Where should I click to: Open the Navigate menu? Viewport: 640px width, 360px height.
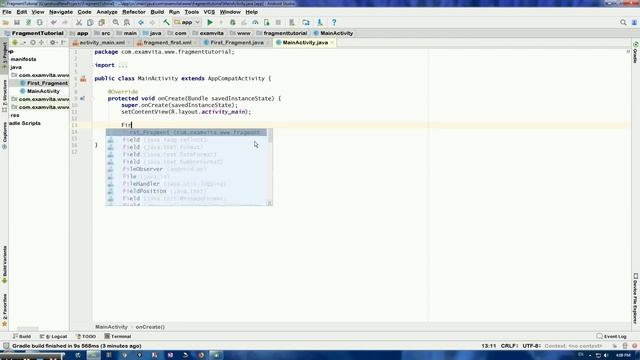tap(61, 12)
